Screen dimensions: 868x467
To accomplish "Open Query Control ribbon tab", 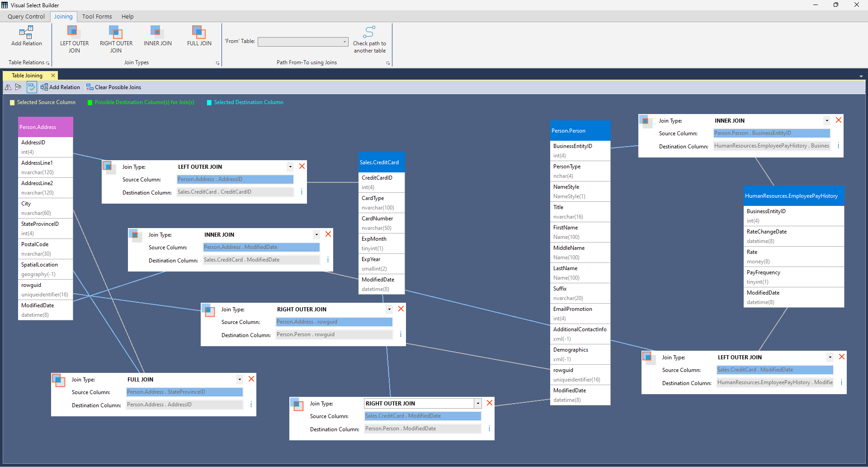I will (x=26, y=17).
